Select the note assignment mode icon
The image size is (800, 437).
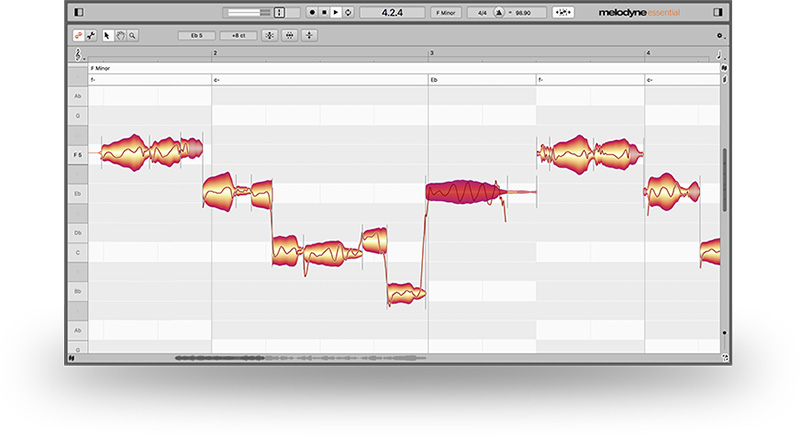point(79,35)
